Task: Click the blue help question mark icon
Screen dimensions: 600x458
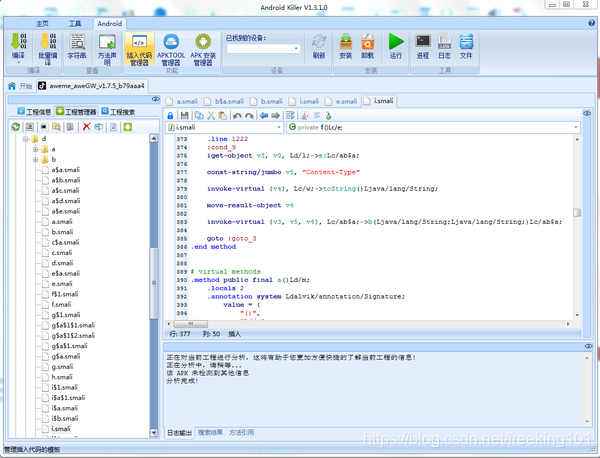Action: [592, 23]
